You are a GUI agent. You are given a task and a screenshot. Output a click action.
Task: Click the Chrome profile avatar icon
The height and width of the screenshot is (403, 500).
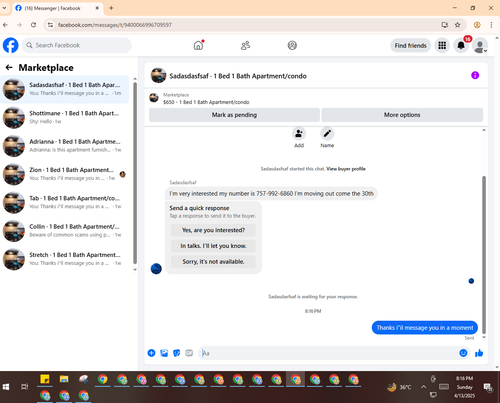477,25
